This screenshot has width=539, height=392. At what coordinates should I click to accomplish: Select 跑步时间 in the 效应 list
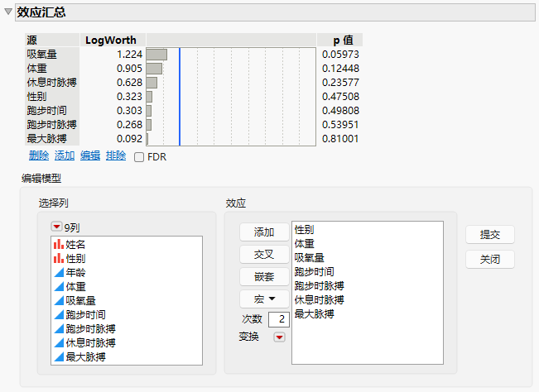point(314,272)
